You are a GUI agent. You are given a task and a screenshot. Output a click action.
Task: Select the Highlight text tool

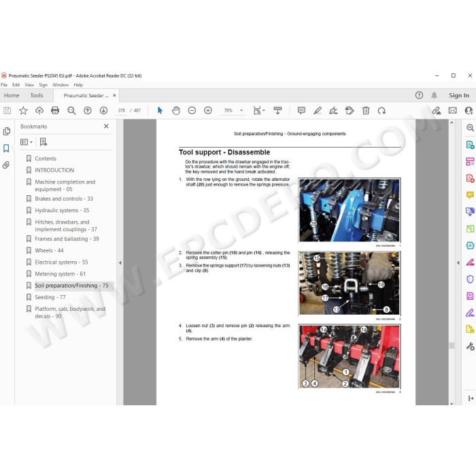click(x=318, y=110)
